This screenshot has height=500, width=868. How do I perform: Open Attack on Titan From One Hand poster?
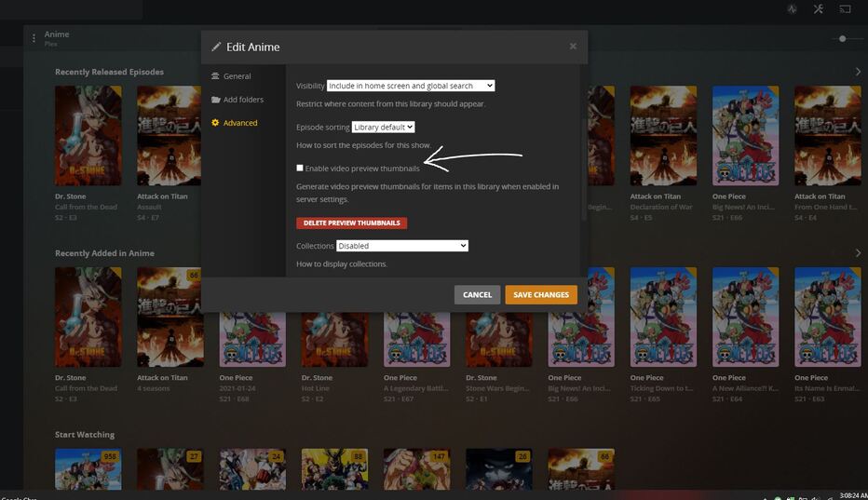pos(828,136)
